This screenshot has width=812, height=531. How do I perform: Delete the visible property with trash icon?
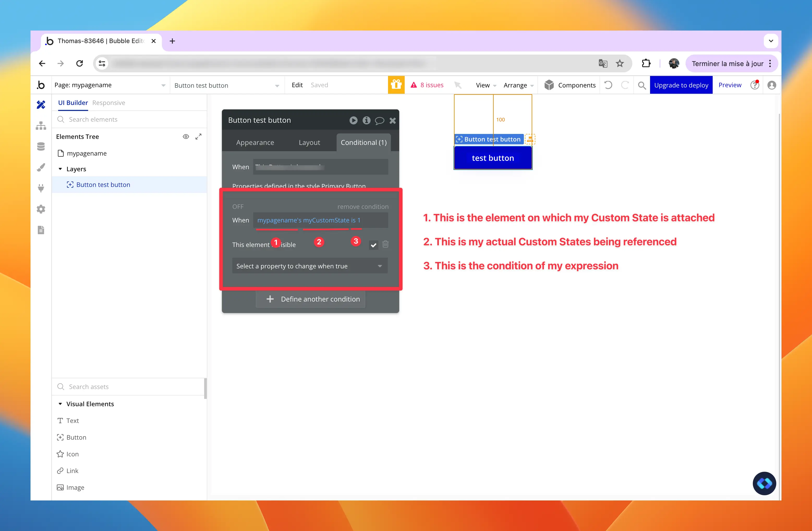click(x=385, y=244)
